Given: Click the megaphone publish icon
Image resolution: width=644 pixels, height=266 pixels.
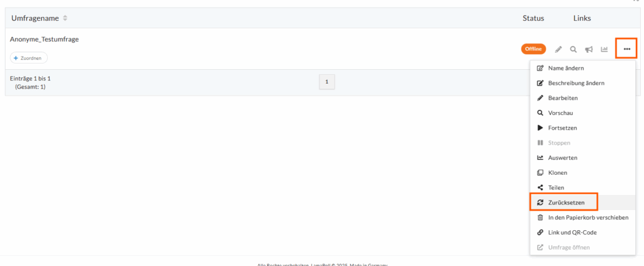Looking at the screenshot, I should [589, 49].
